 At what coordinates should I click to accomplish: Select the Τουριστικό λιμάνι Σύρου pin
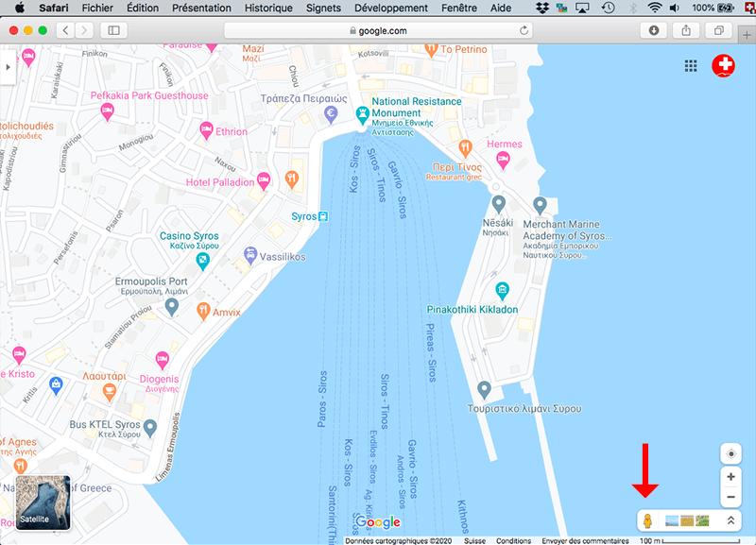(484, 389)
